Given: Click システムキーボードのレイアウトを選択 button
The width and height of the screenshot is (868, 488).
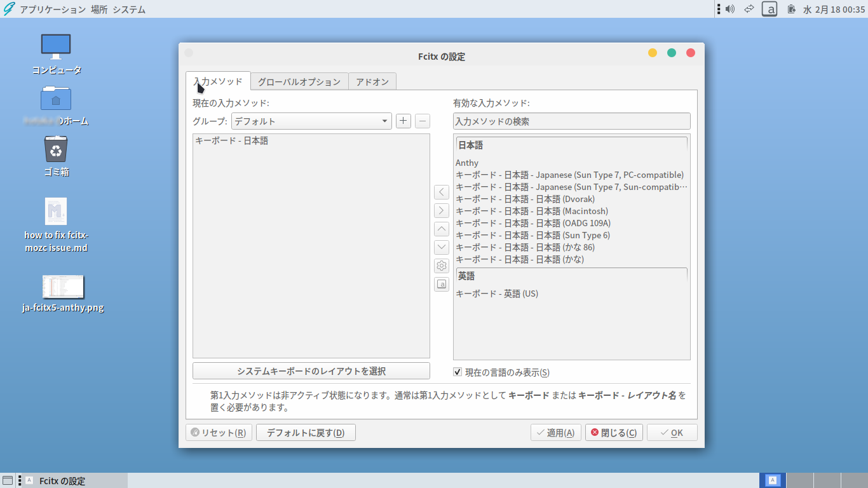Looking at the screenshot, I should tap(311, 370).
